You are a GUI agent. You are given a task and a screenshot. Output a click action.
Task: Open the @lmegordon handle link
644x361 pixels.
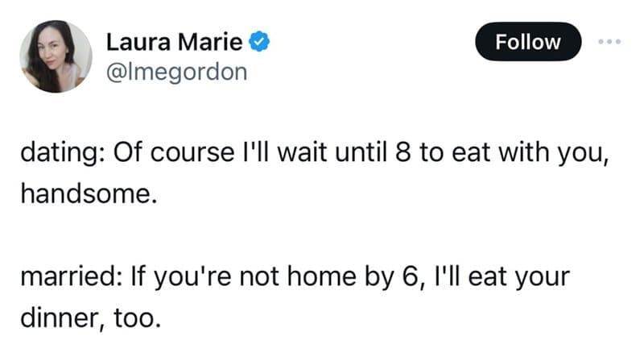coord(176,73)
